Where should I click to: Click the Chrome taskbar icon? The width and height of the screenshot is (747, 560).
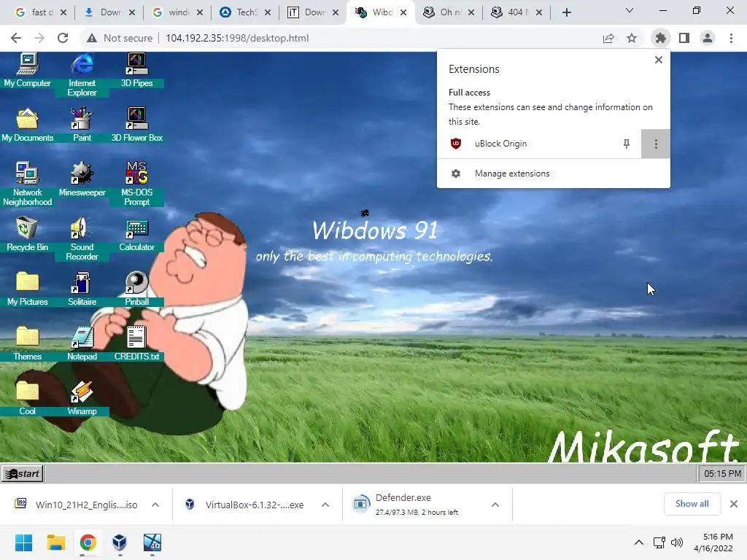(88, 542)
